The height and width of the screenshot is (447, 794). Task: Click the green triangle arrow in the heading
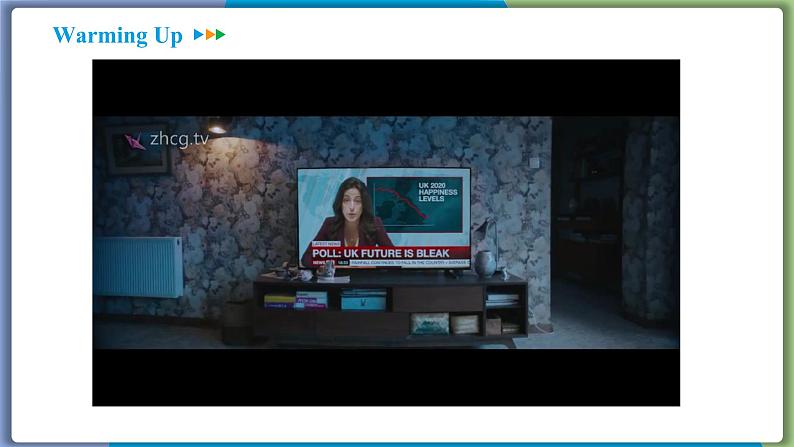point(220,35)
